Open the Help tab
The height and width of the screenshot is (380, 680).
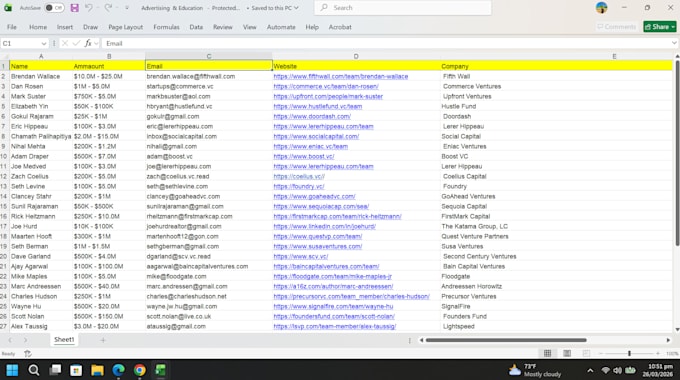(x=312, y=27)
